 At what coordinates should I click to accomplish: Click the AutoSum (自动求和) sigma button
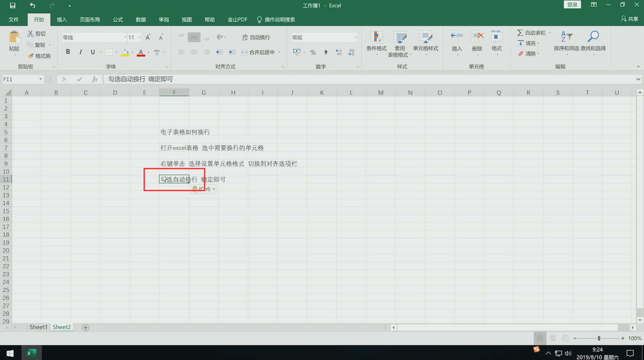pyautogui.click(x=531, y=33)
